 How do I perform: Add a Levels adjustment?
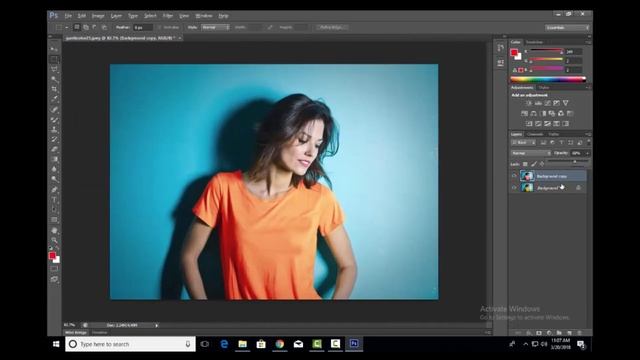[x=538, y=103]
